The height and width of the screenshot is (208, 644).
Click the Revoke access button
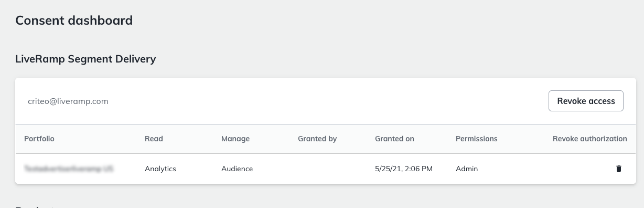pyautogui.click(x=586, y=101)
